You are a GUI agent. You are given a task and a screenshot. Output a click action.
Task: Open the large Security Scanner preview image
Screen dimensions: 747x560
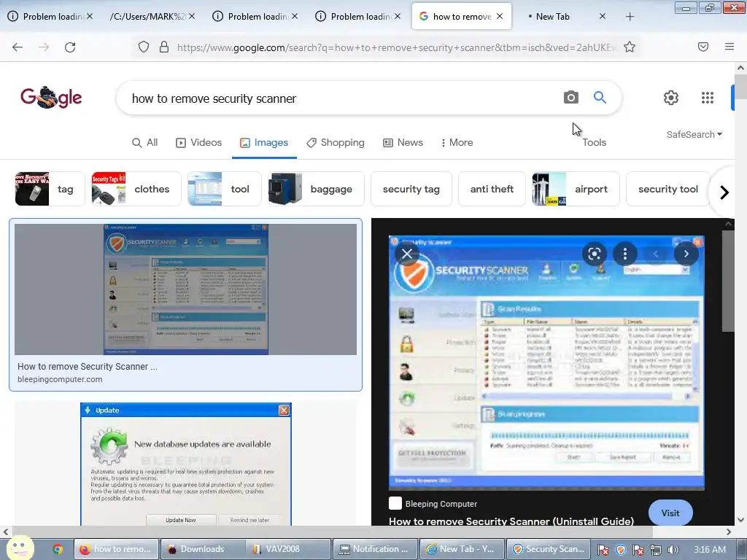click(546, 363)
